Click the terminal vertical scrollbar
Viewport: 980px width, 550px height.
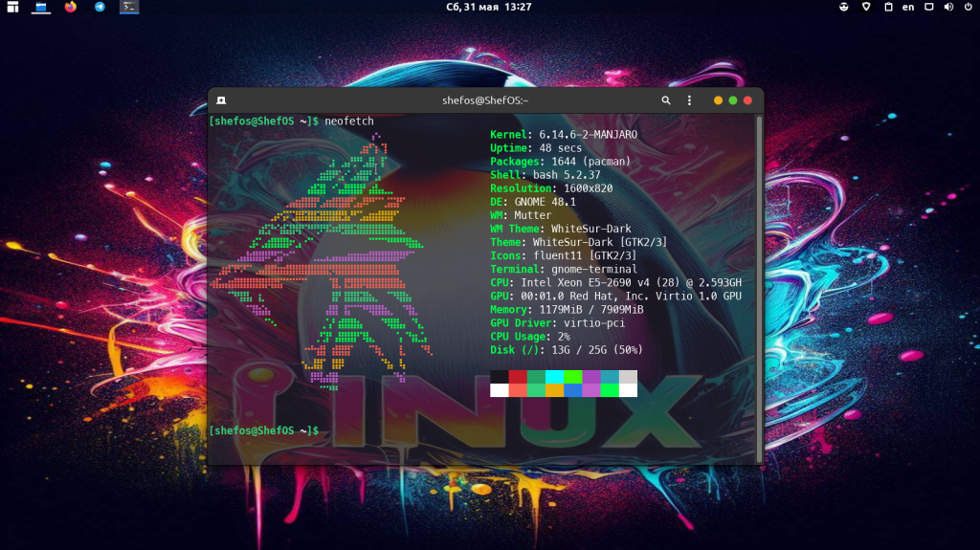pyautogui.click(x=759, y=288)
